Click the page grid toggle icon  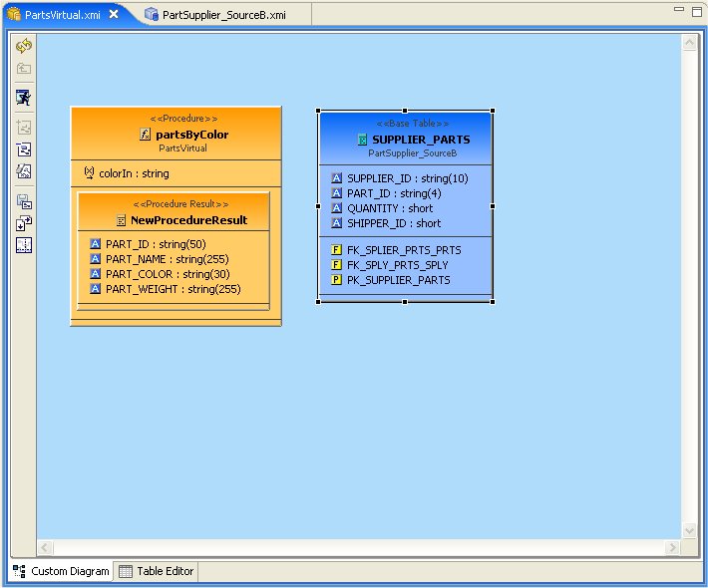pos(24,245)
